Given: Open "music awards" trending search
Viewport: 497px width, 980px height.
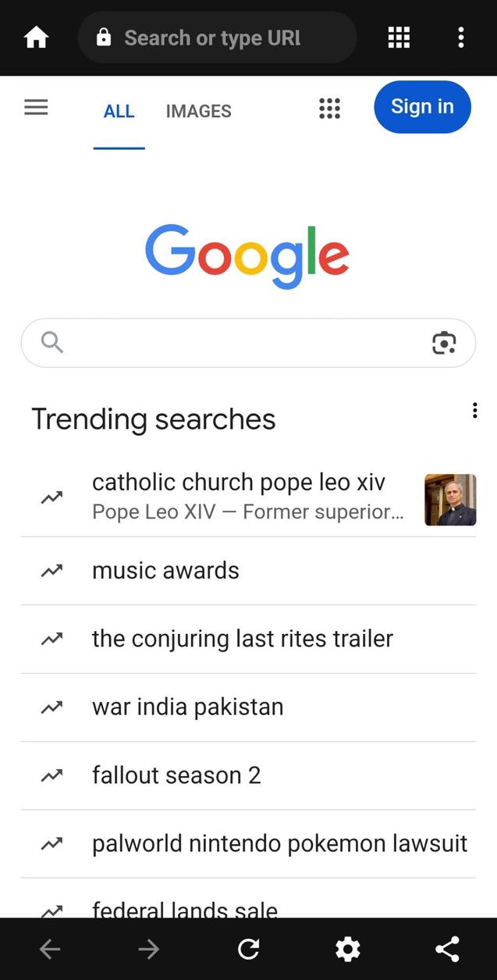Looking at the screenshot, I should 165,571.
